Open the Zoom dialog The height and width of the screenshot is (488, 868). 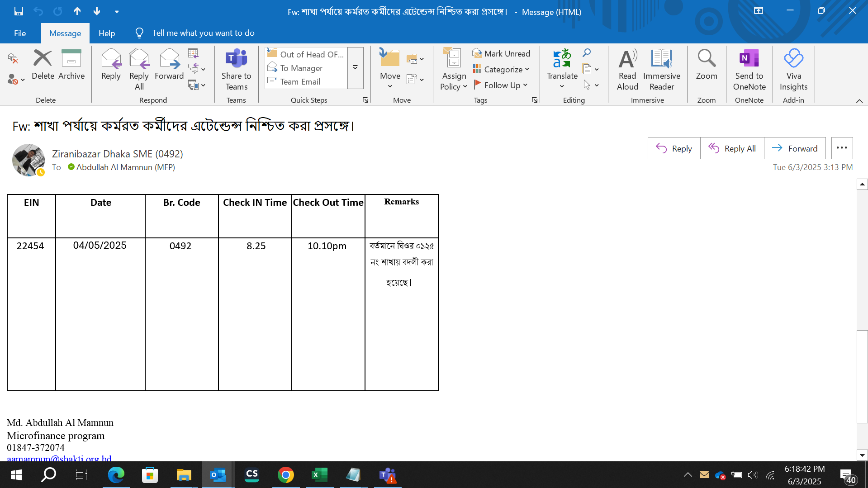pyautogui.click(x=707, y=65)
